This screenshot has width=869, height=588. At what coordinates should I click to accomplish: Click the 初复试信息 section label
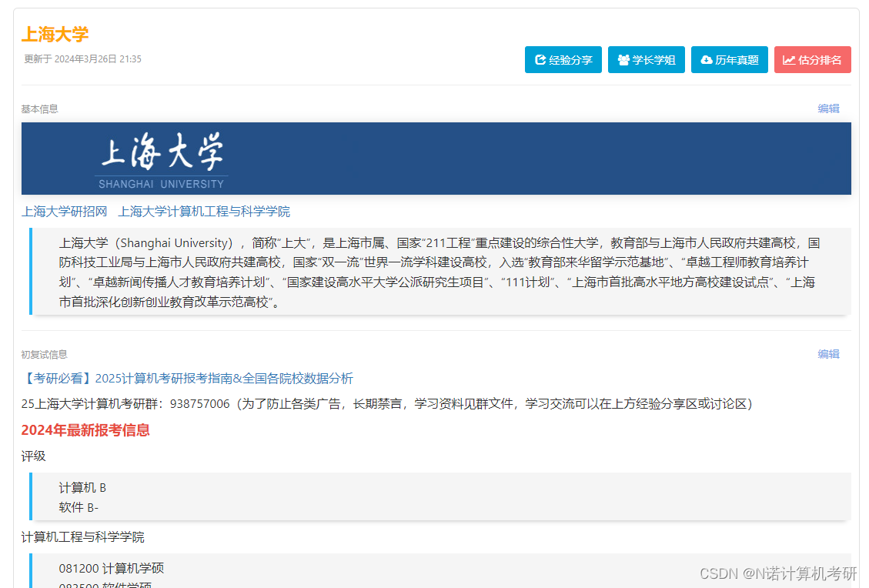click(x=44, y=355)
